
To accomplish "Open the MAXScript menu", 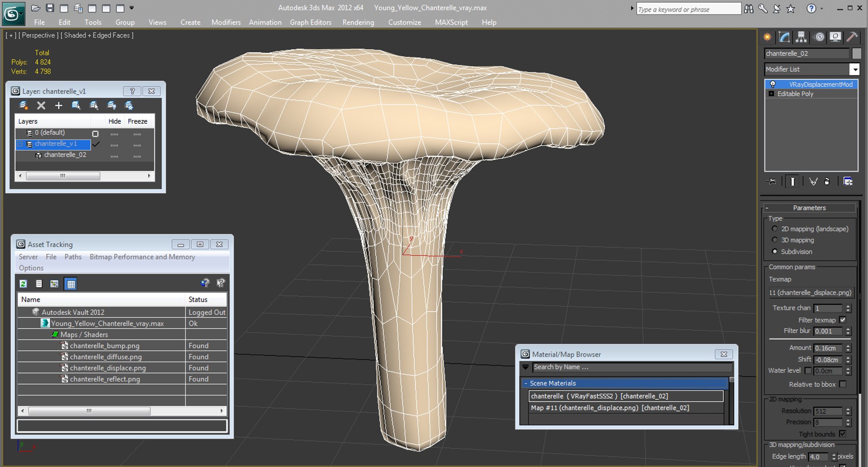I will pos(451,22).
